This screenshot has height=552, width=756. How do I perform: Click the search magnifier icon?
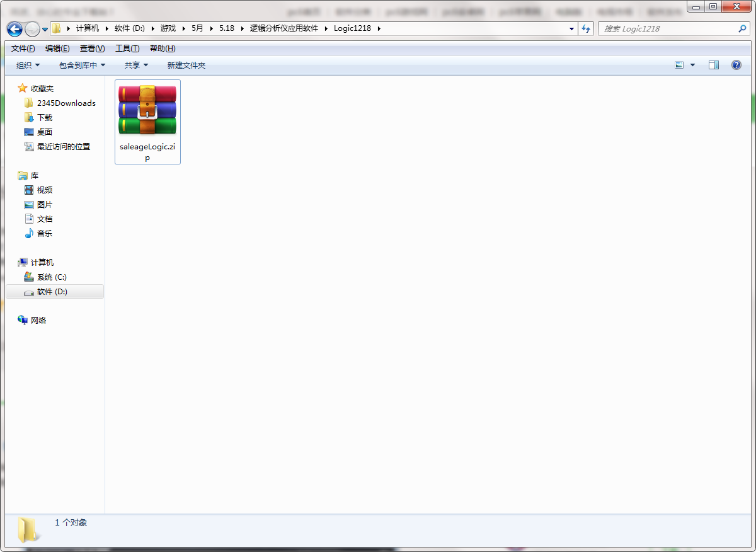click(742, 29)
